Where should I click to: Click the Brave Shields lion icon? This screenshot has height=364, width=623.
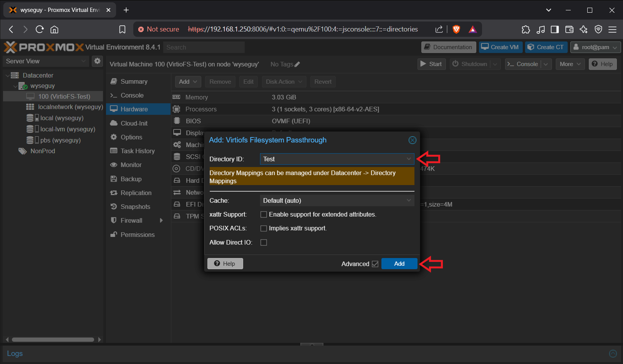pyautogui.click(x=456, y=29)
